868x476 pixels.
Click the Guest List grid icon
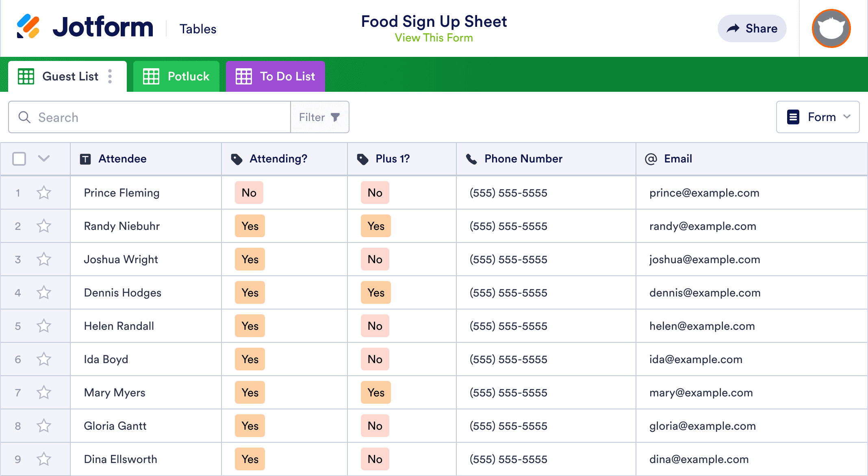point(26,76)
